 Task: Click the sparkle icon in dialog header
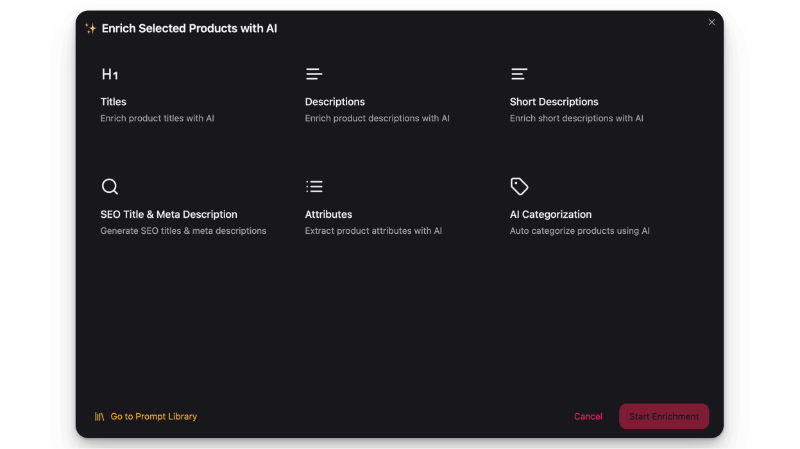tap(91, 29)
